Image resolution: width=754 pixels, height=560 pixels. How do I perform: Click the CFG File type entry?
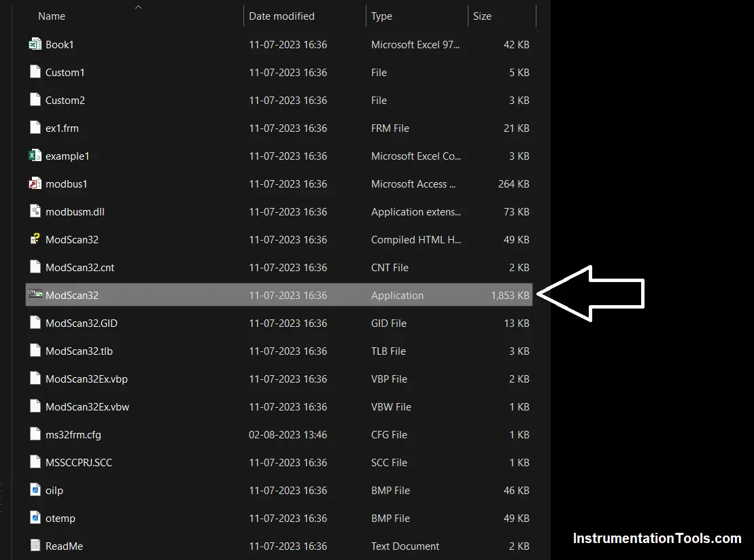[x=389, y=435]
